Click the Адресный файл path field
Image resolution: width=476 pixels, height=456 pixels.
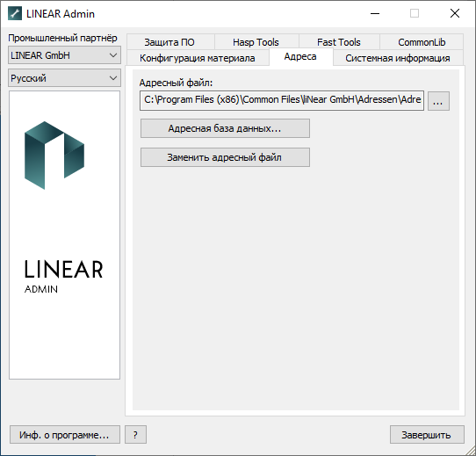(282, 100)
